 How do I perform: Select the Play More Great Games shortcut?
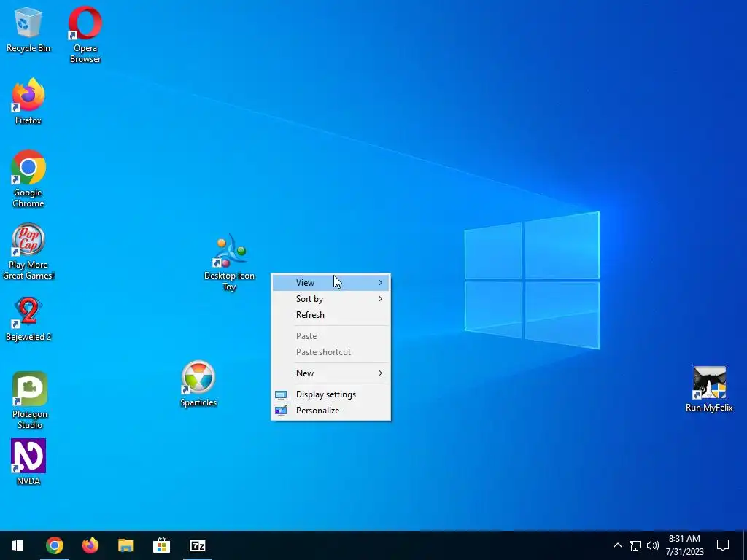click(x=28, y=252)
